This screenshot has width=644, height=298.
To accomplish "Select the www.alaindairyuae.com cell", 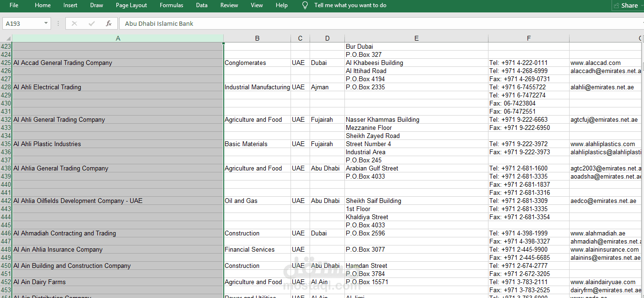I will pyautogui.click(x=605, y=282).
